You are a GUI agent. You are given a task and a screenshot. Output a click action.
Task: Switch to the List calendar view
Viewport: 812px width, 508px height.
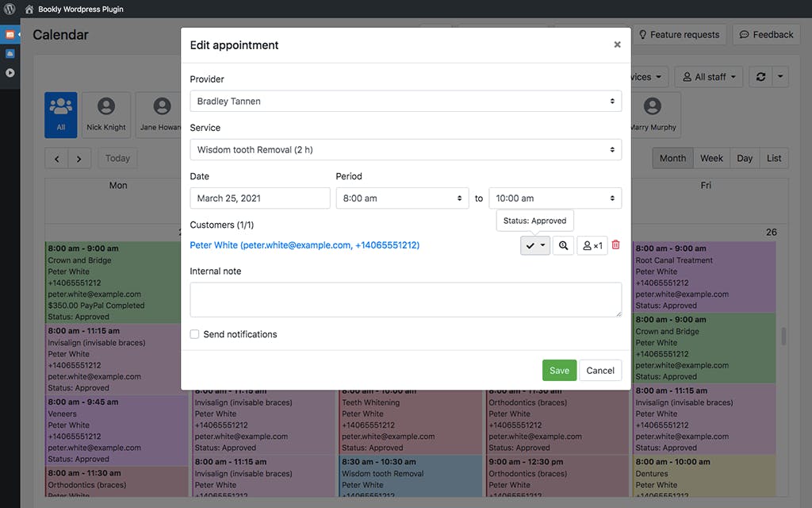pos(774,158)
